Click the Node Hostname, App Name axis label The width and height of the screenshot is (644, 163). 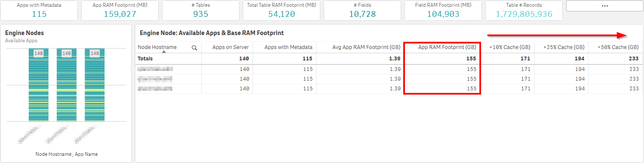coord(66,154)
